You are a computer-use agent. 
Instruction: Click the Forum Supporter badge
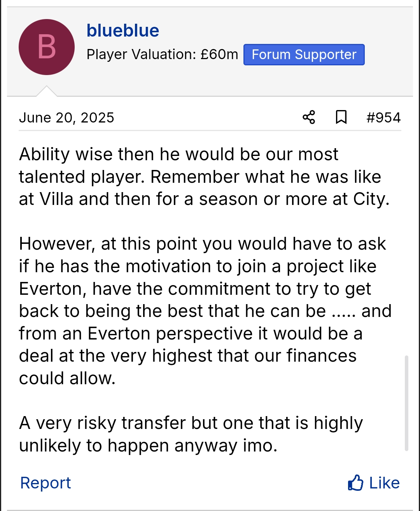(304, 54)
